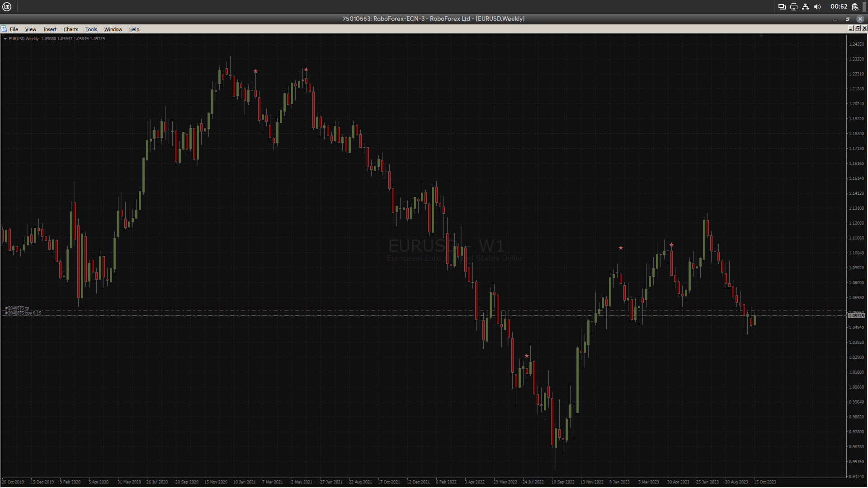Viewport: 868px width, 488px height.
Task: Restore the inner chart window
Action: (x=858, y=28)
